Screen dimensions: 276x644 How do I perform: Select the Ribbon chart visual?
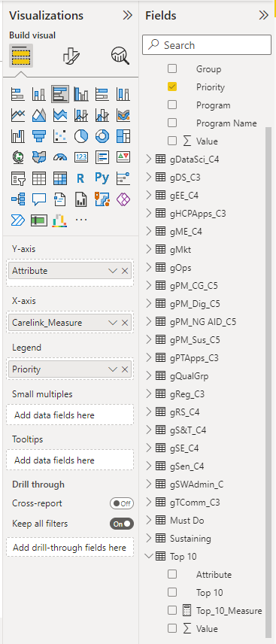pos(123,115)
